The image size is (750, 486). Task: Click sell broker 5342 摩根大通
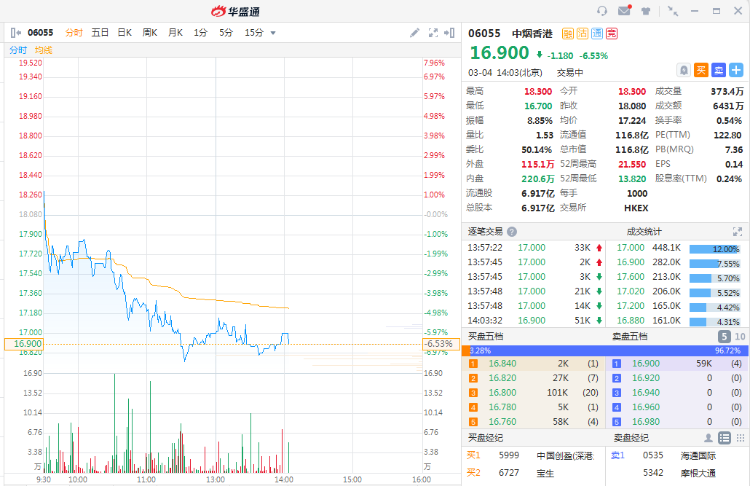point(678,473)
